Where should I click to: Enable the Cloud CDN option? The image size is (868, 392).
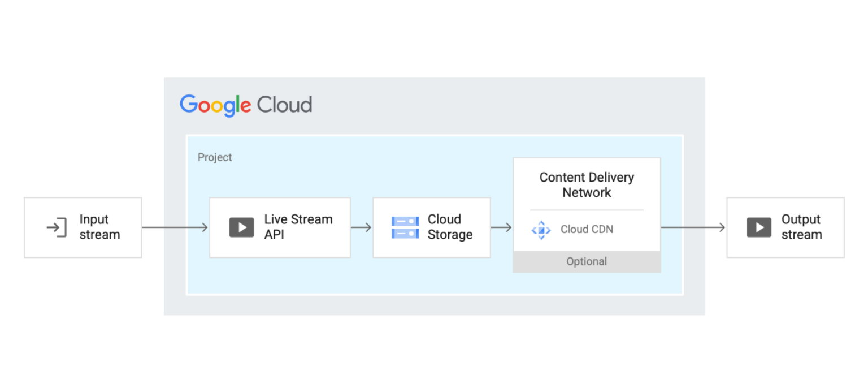[587, 229]
